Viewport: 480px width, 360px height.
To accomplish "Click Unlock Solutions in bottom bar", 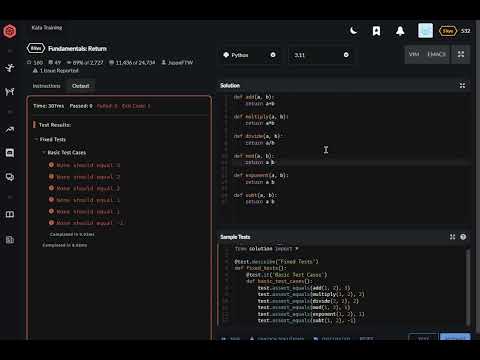I will (x=277, y=339).
